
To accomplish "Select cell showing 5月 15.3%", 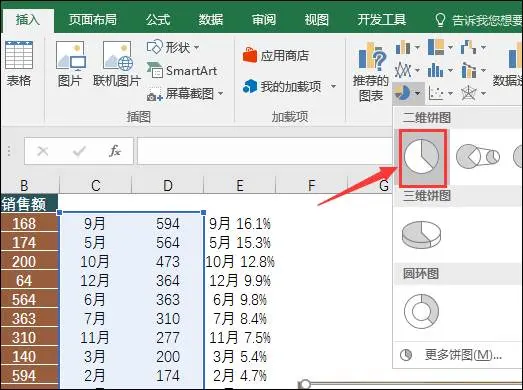I will 240,243.
